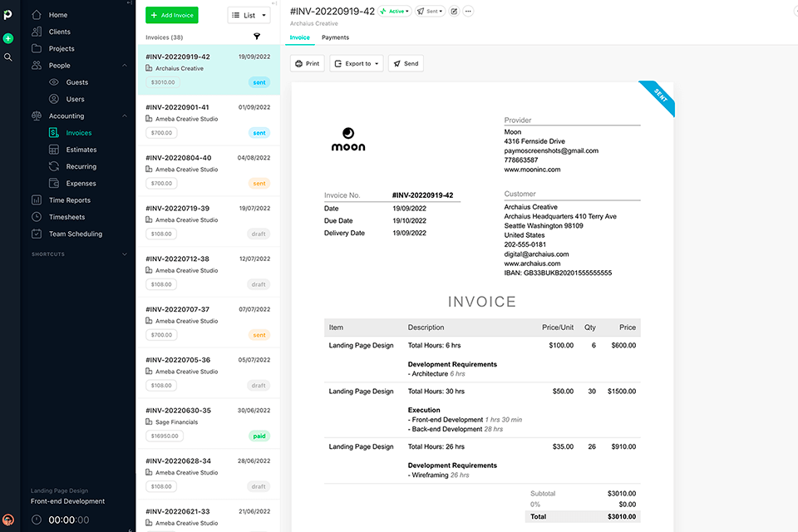The height and width of the screenshot is (532, 798).
Task: Open the Export to dropdown
Action: (x=356, y=63)
